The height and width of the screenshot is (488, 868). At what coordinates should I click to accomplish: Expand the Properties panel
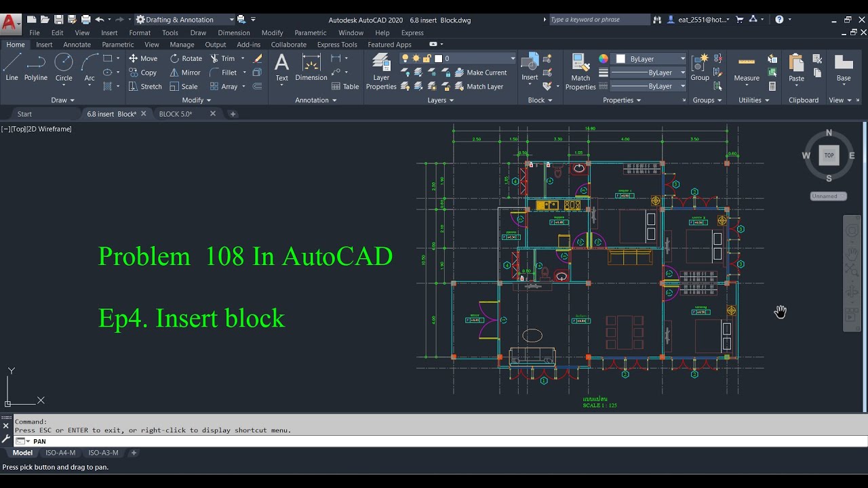click(x=622, y=100)
